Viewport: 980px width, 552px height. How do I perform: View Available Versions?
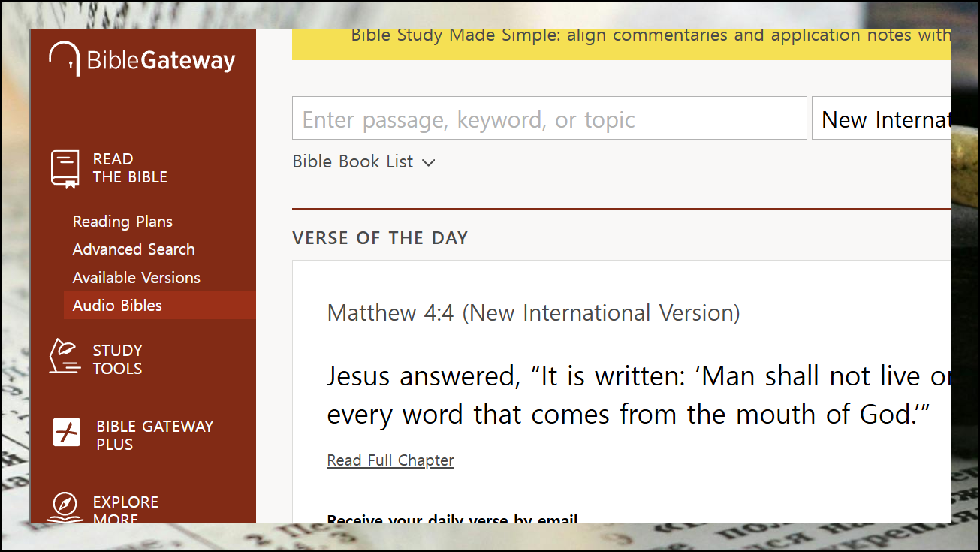tap(137, 278)
